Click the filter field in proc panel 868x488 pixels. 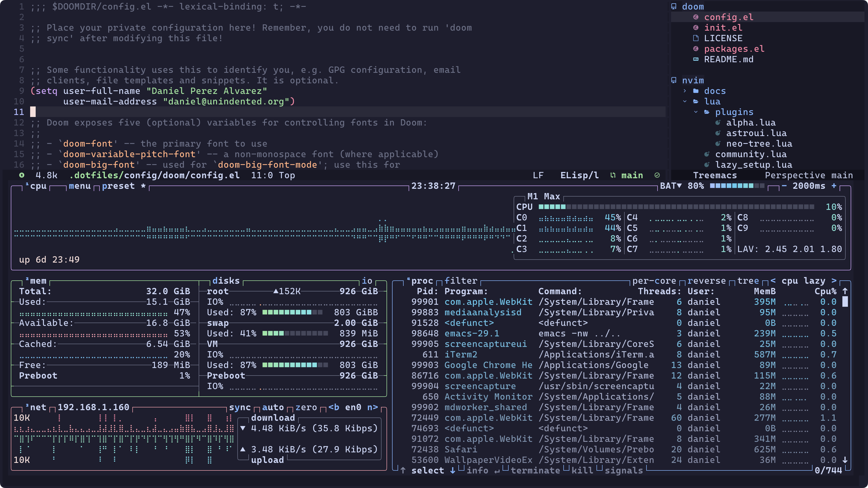point(461,281)
